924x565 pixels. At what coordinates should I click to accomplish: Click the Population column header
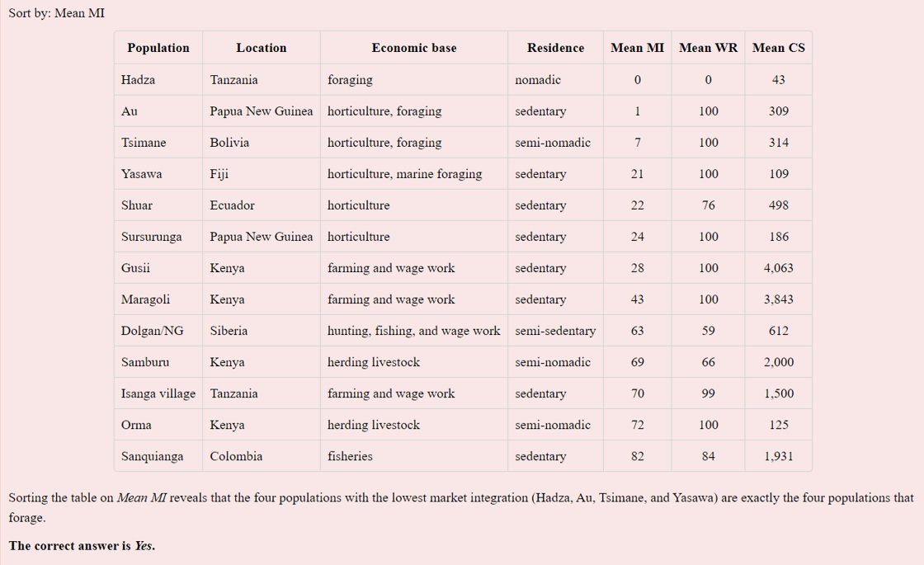click(x=158, y=48)
